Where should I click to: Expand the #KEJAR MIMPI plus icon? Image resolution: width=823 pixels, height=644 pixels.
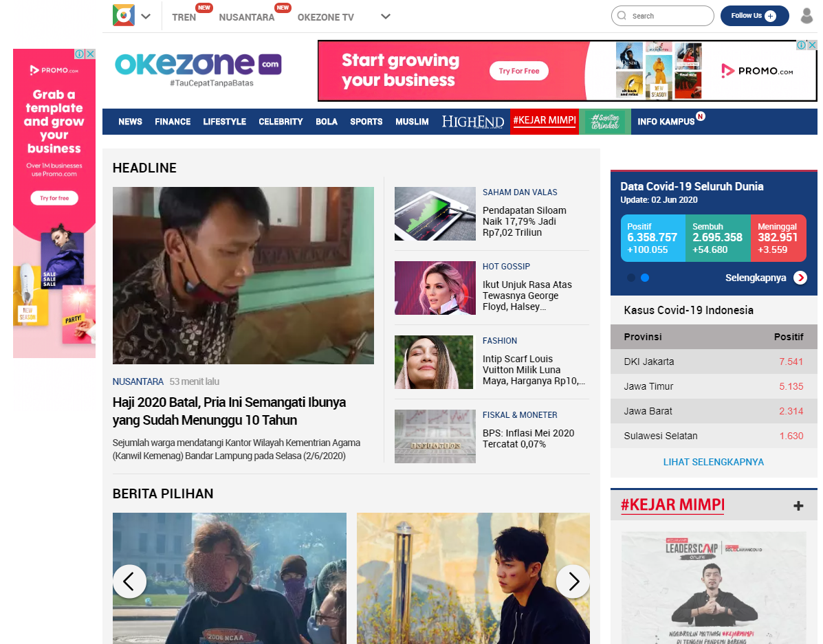[798, 505]
